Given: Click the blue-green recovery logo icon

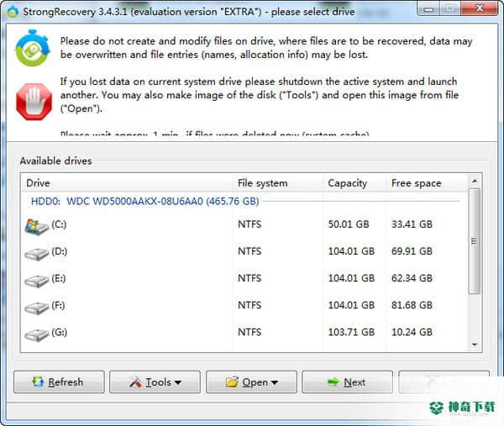Looking at the screenshot, I should coord(33,48).
